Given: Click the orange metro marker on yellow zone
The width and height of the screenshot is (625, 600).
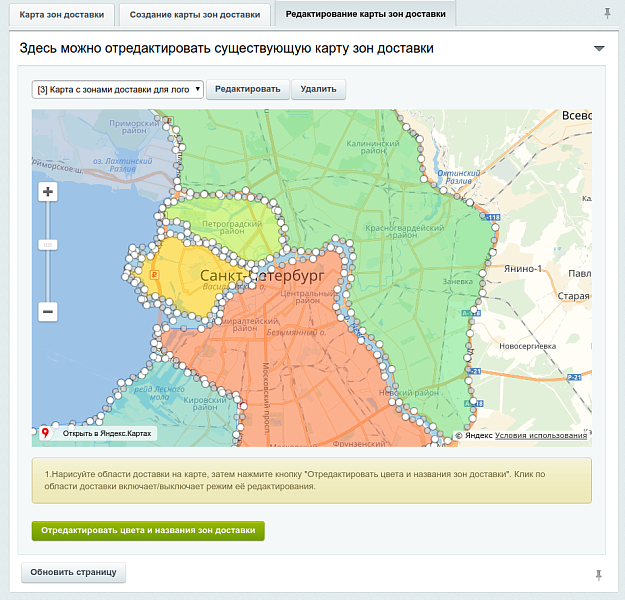Looking at the screenshot, I should [153, 273].
